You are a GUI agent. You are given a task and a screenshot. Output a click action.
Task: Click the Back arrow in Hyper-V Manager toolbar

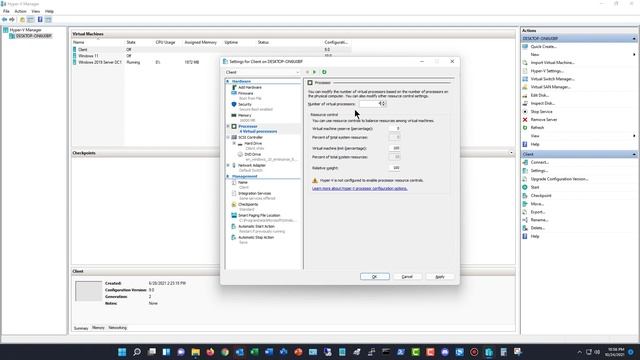click(4, 20)
